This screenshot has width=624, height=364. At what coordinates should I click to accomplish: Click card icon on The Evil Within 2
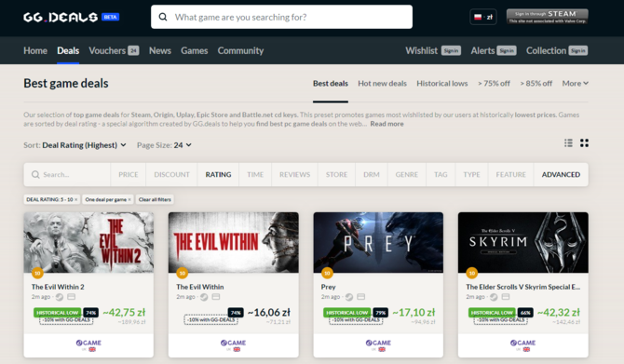(x=71, y=297)
